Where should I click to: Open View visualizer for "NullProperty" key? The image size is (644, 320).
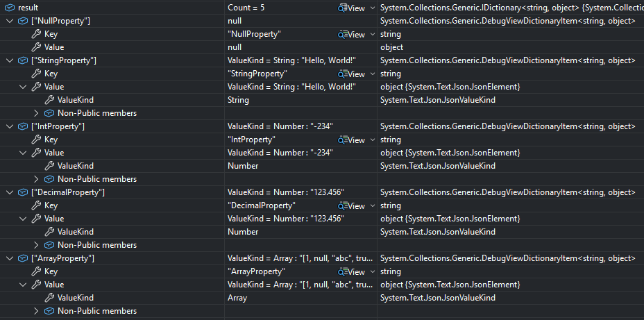(352, 35)
